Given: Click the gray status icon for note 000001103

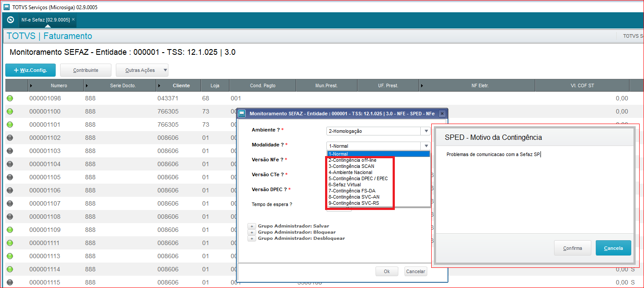Looking at the screenshot, I should coord(10,151).
